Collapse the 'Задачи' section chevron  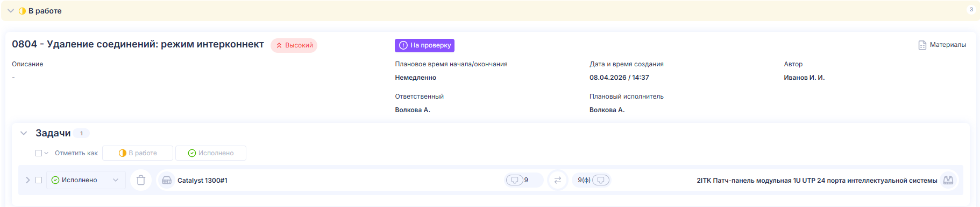point(24,133)
